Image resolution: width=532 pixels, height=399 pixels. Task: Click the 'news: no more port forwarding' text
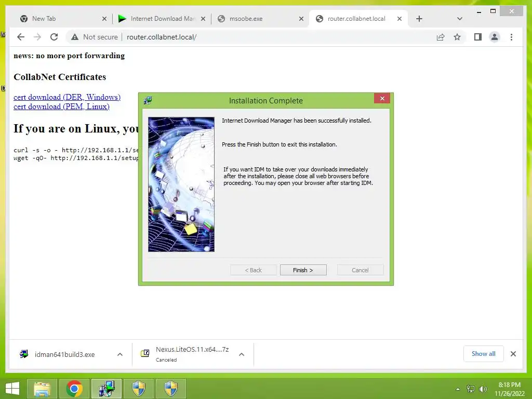click(69, 56)
